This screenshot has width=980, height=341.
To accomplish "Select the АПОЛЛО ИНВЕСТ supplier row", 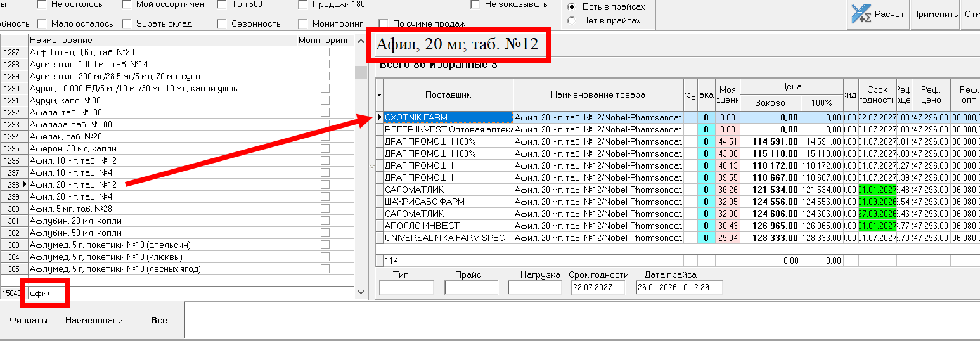I will pos(448,226).
